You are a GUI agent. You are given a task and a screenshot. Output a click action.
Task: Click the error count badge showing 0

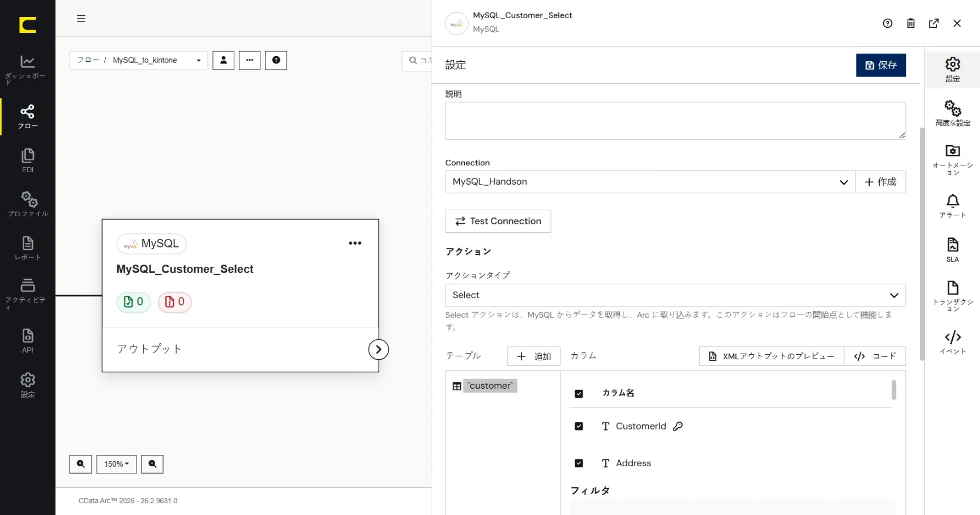click(x=174, y=302)
